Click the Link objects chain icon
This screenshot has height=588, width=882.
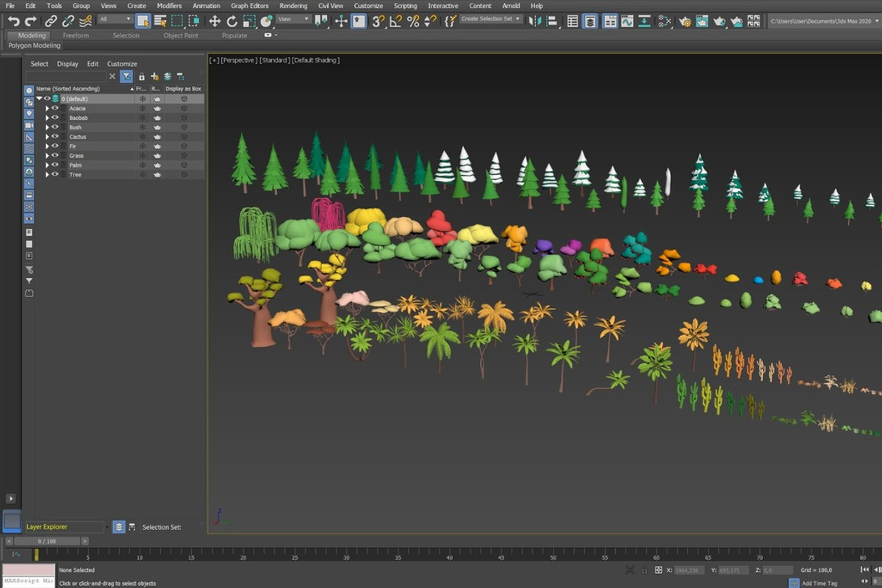(x=51, y=21)
